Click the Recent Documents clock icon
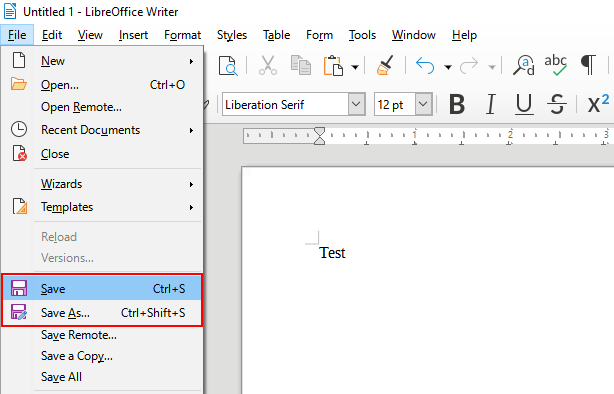This screenshot has width=614, height=394. pyautogui.click(x=19, y=129)
